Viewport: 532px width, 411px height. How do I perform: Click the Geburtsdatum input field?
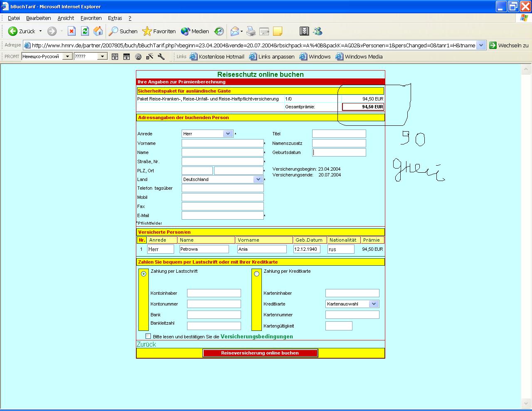[x=339, y=152]
